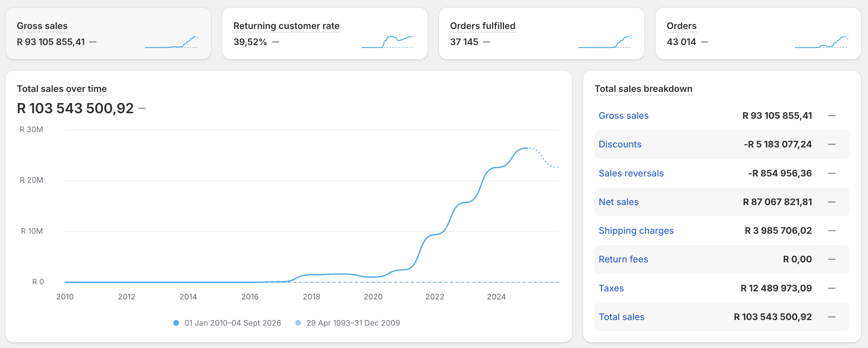Select the R 3 985 706,02 shipping amount

click(779, 231)
